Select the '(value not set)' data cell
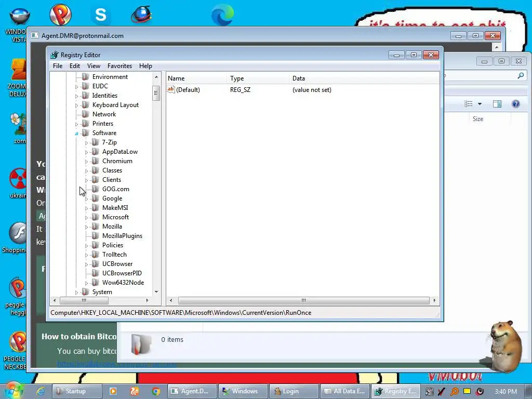The height and width of the screenshot is (399, 532). click(x=312, y=90)
